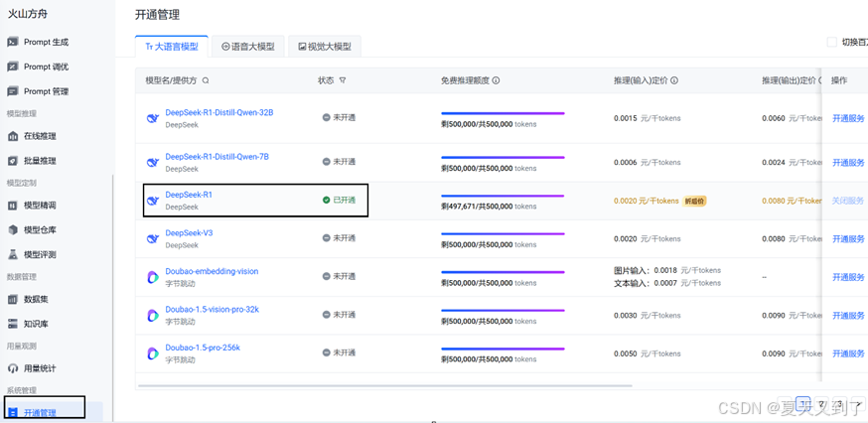Click 开通服务 for DeepSeek-R1-Distill-Qwen-7B
Screen dimensions: 868x423
click(848, 162)
